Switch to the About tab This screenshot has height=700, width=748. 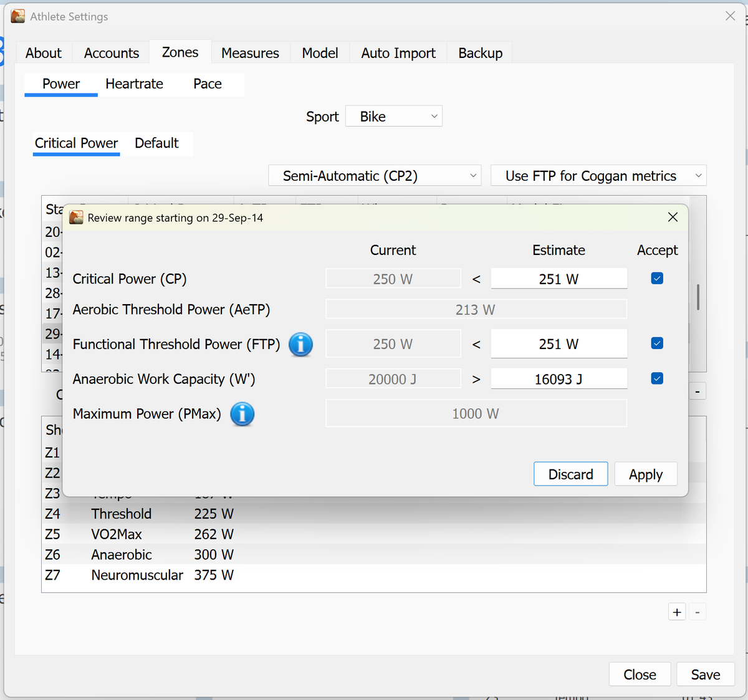(44, 53)
